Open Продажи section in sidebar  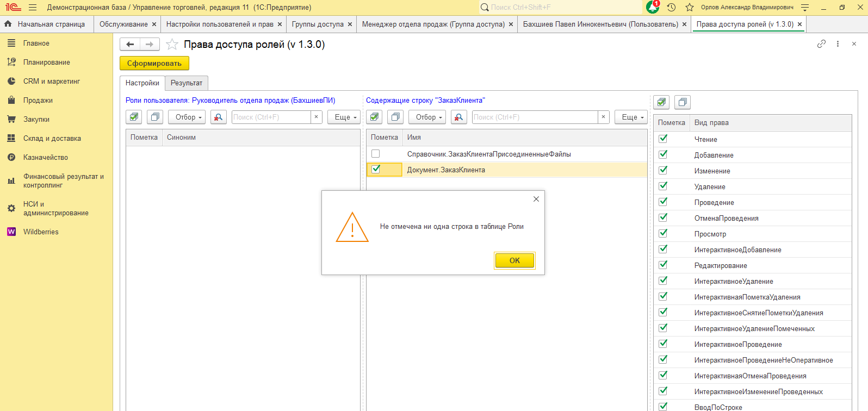(38, 101)
